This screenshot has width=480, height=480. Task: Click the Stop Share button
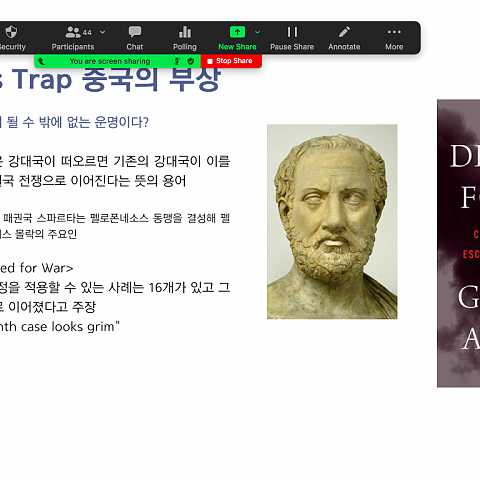point(231,61)
